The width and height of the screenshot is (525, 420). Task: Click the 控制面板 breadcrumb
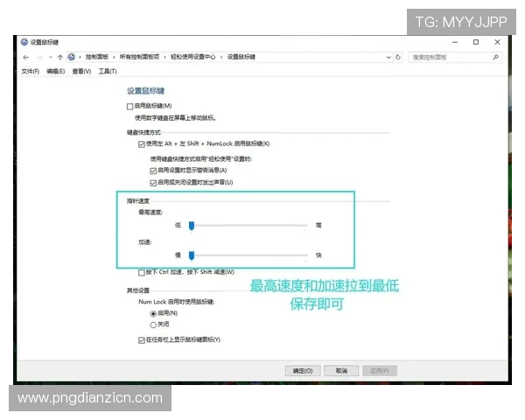pyautogui.click(x=97, y=57)
